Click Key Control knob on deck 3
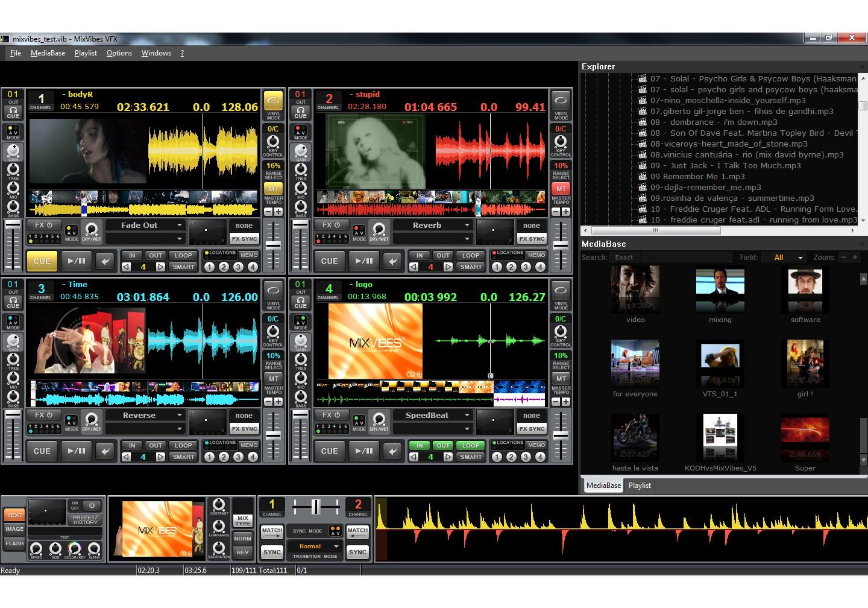The height and width of the screenshot is (608, 868). [273, 332]
